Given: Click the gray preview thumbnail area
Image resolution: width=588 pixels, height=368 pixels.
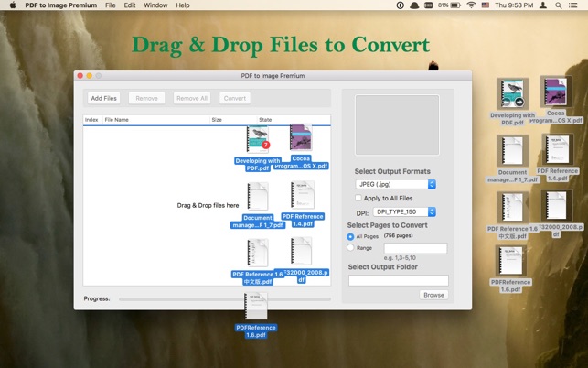Looking at the screenshot, I should [397, 125].
